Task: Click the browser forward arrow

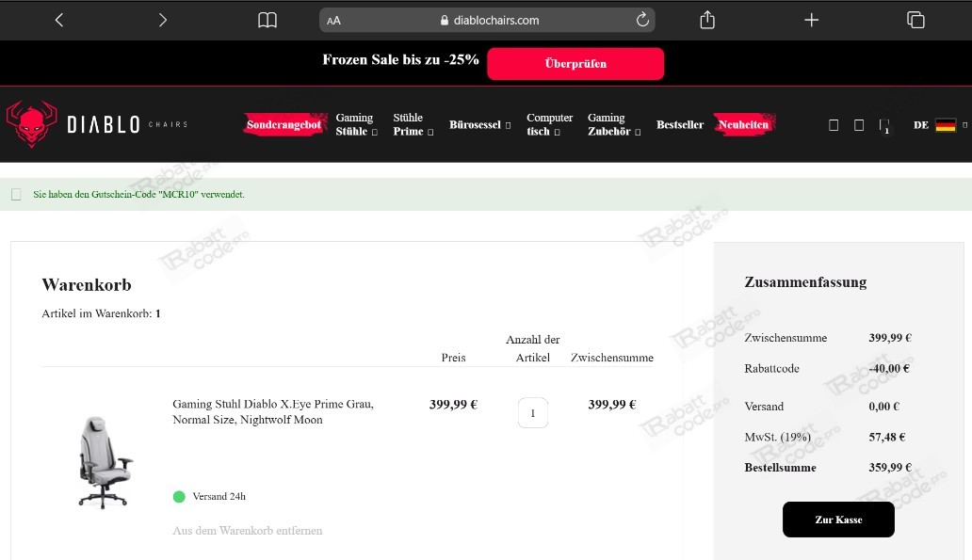Action: coord(162,20)
